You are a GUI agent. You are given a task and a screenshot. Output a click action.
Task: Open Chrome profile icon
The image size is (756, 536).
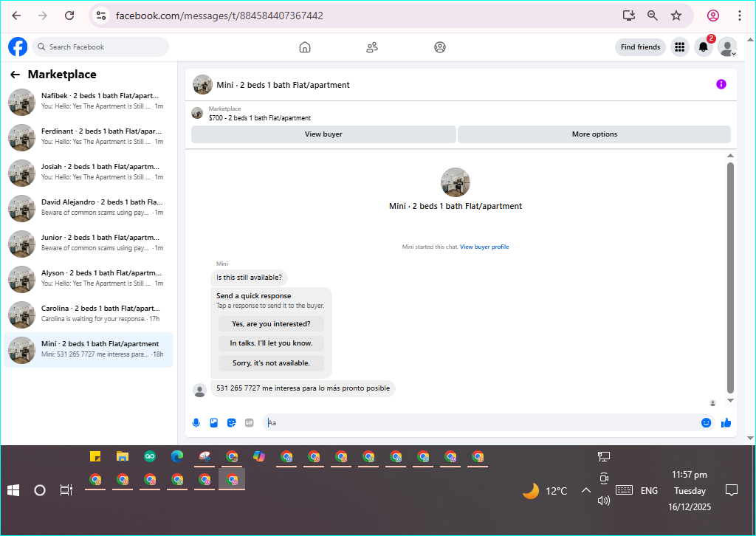point(713,16)
